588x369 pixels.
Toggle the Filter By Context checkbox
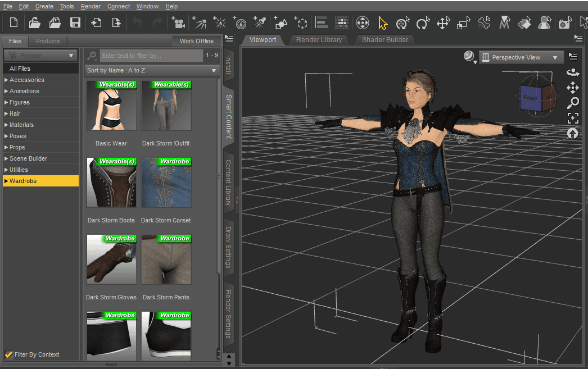pyautogui.click(x=8, y=354)
